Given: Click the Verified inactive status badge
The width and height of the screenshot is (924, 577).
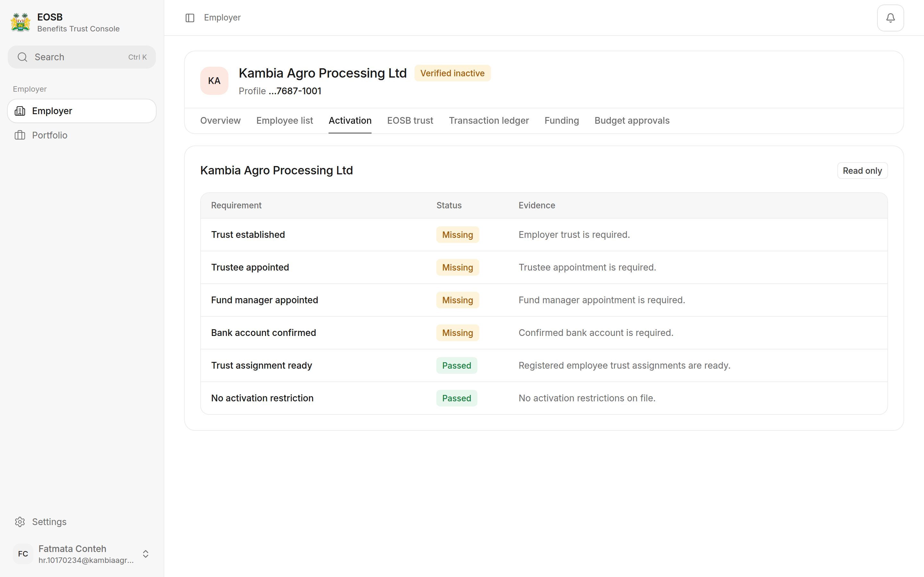Looking at the screenshot, I should pyautogui.click(x=452, y=73).
